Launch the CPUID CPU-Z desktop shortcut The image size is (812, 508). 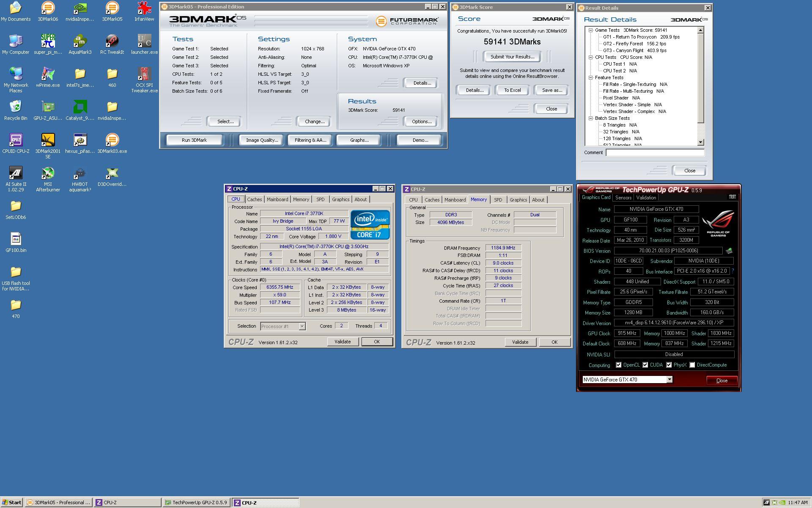(x=16, y=144)
